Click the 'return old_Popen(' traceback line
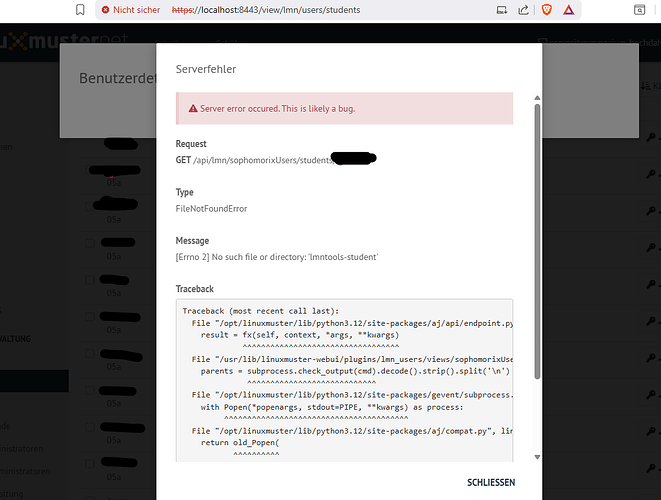Viewport: 661px width, 500px height. click(x=240, y=443)
